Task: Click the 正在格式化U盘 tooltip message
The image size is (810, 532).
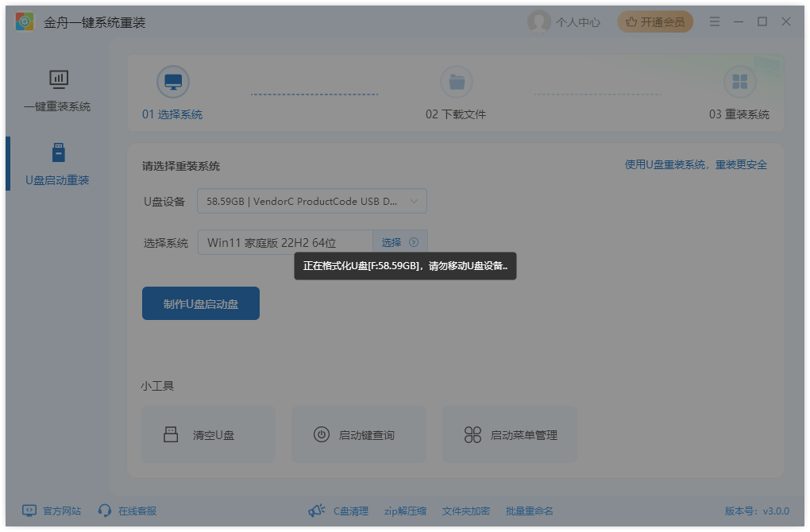Action: (x=405, y=266)
